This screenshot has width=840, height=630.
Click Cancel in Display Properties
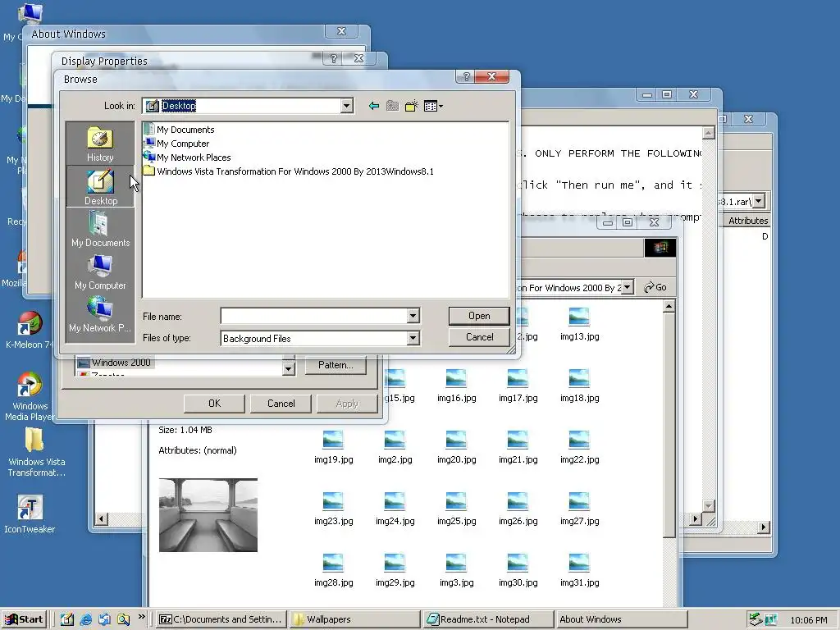coord(281,404)
